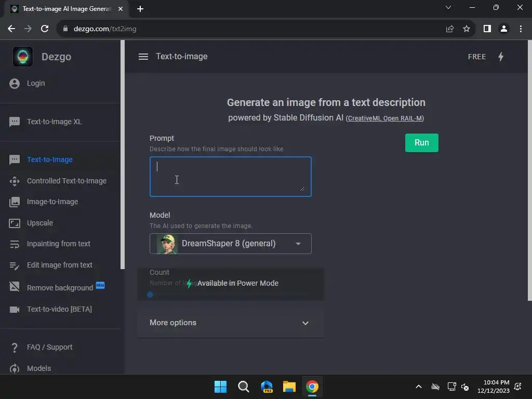
Task: Expand the More options section
Action: [230, 323]
